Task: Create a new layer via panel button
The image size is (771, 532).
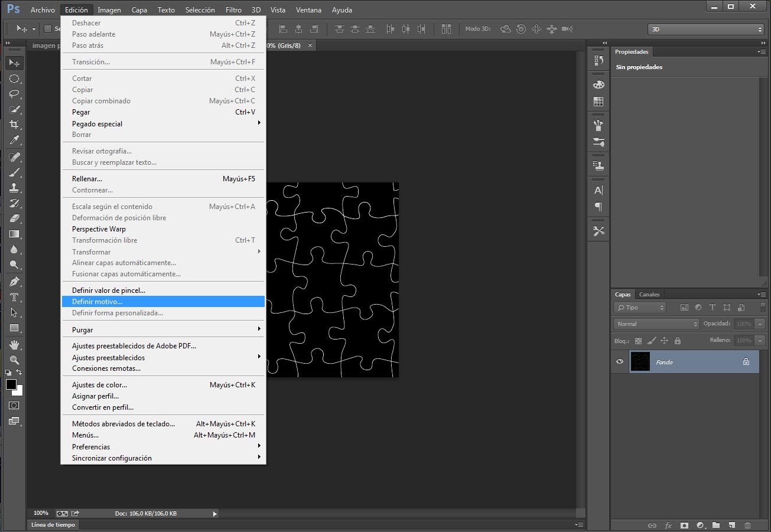Action: coord(731,524)
